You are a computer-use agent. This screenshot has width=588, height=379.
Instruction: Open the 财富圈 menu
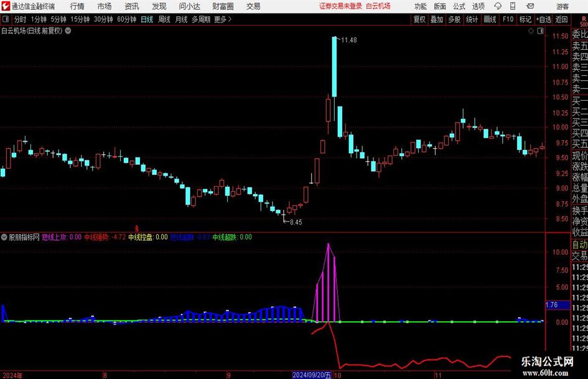click(223, 6)
